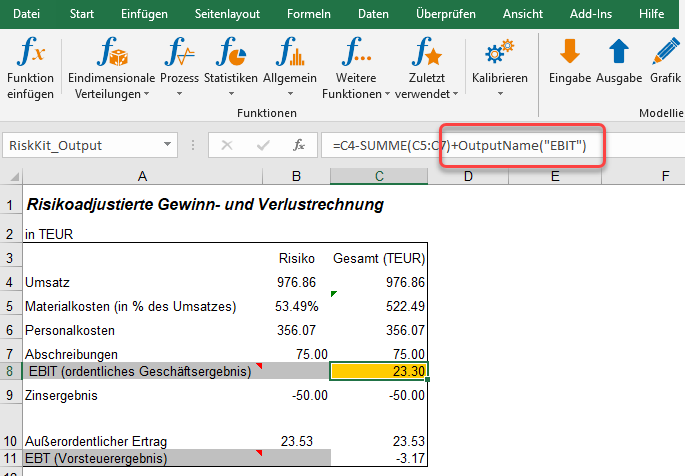This screenshot has height=476, width=685.
Task: Select row 8 header
Action: (x=11, y=371)
